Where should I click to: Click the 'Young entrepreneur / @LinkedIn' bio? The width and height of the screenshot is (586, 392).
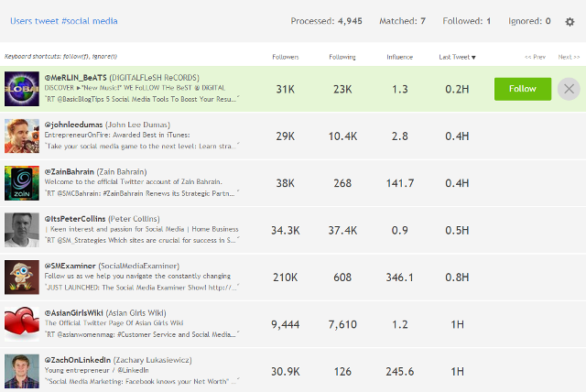pos(96,370)
